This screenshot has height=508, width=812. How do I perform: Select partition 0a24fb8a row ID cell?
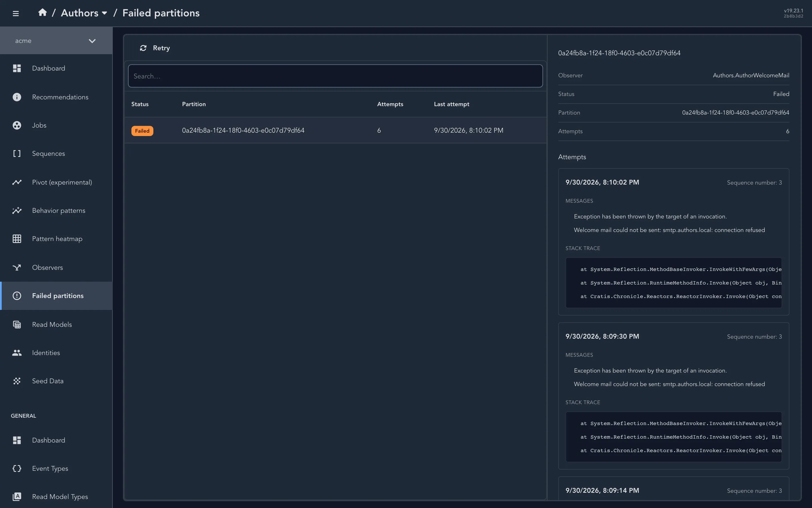243,130
